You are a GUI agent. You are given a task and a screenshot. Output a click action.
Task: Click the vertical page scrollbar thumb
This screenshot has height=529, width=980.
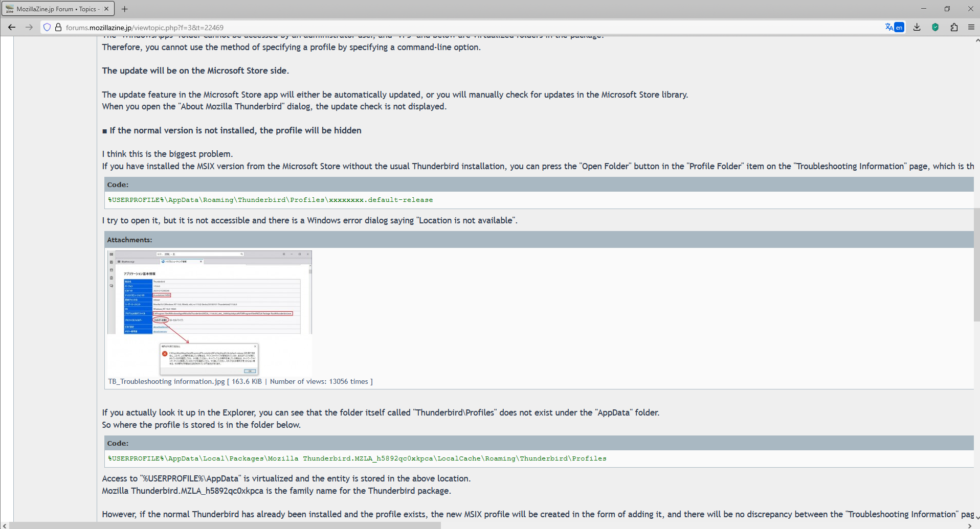(976, 265)
